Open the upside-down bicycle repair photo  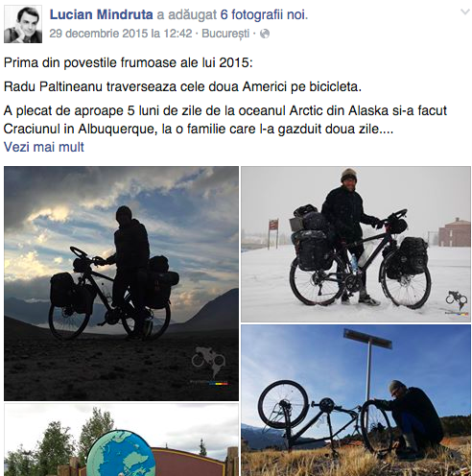click(x=356, y=400)
